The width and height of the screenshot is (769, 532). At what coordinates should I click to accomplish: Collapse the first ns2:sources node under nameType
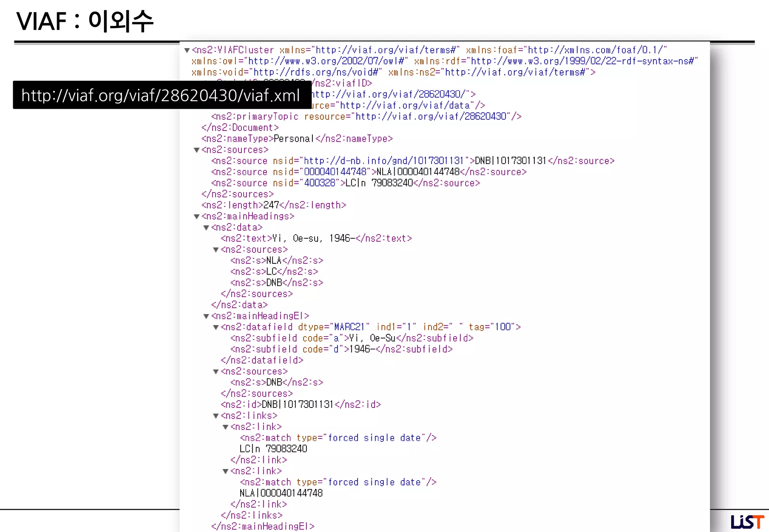click(196, 150)
